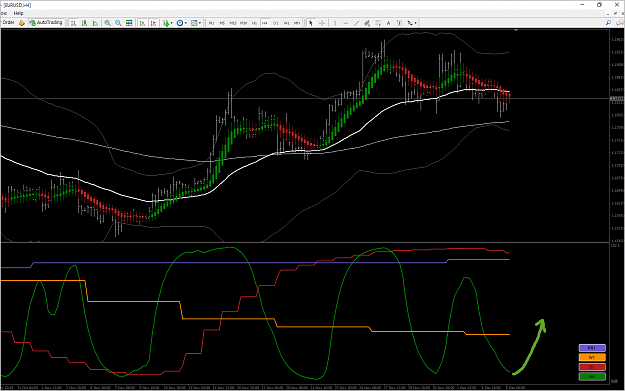Draw Fibonacci retracement
The height and width of the screenshot is (391, 625).
tap(378, 23)
